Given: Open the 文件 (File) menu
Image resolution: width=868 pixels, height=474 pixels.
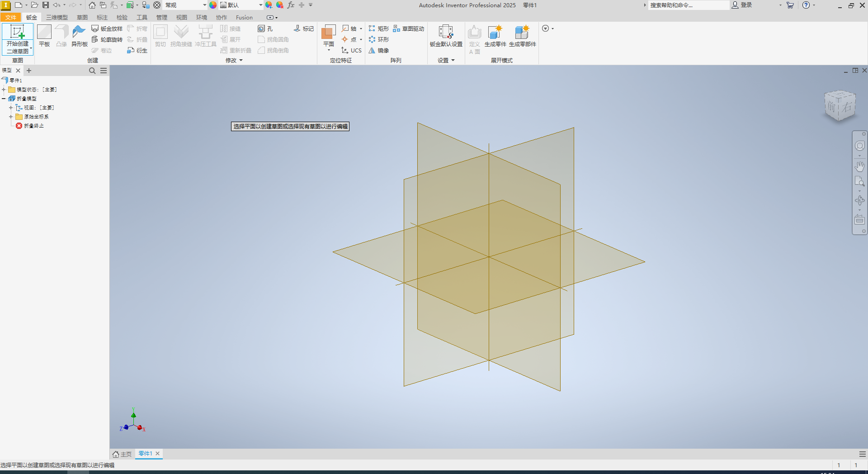Looking at the screenshot, I should [x=11, y=17].
